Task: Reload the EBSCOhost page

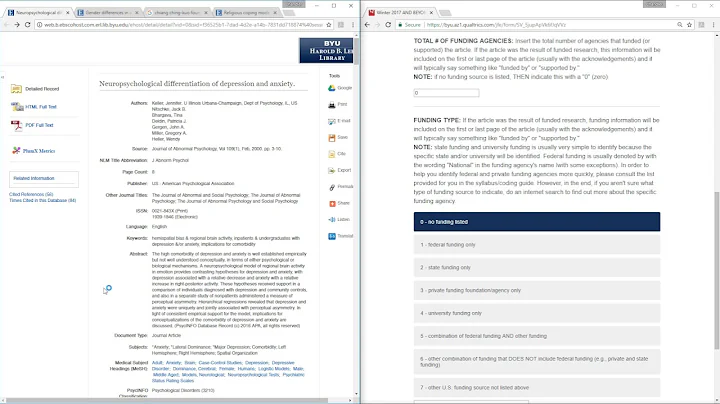Action: (x=28, y=25)
